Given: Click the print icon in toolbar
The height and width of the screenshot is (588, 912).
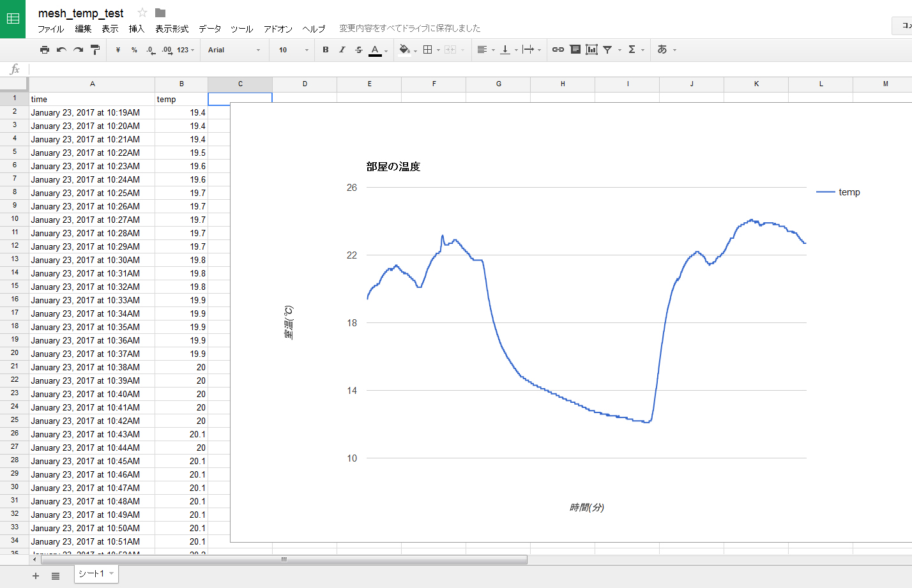Looking at the screenshot, I should tap(44, 50).
